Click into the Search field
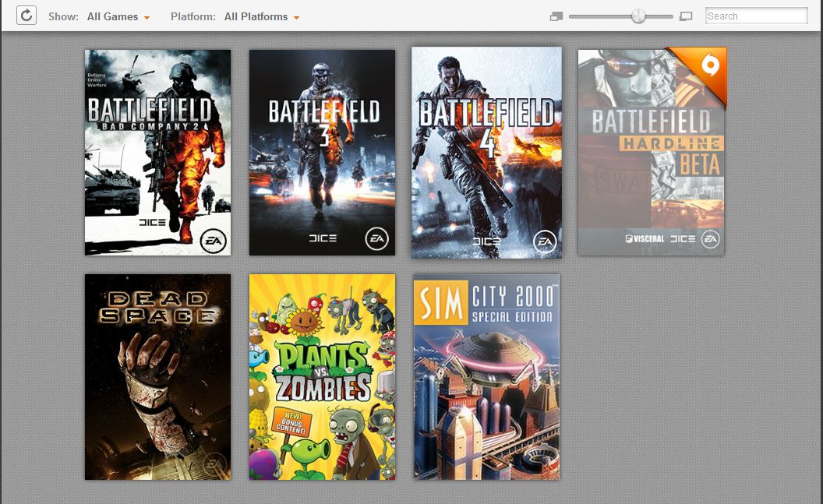The height and width of the screenshot is (504, 823). [756, 16]
